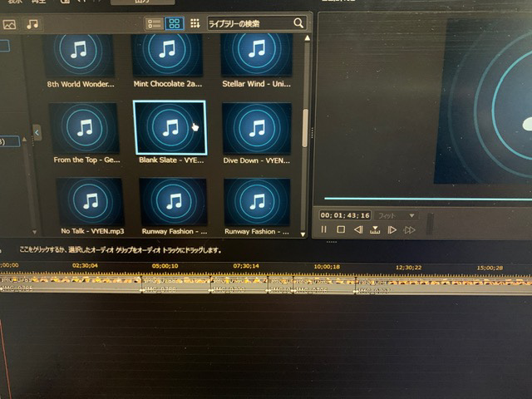
Task: Click timeline ruler at 05;00;10
Action: pos(165,266)
